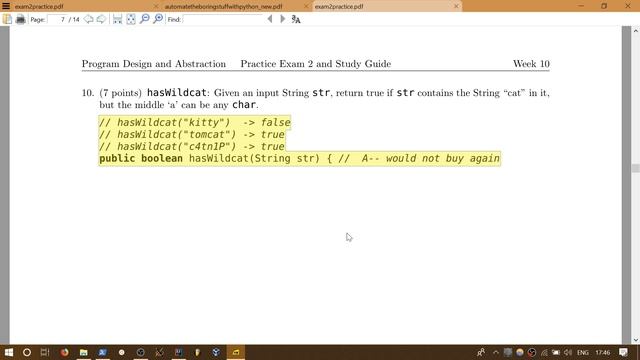The image size is (640, 360).
Task: Click the text 'hasWildcat("kitty")' line
Action: coord(195,122)
